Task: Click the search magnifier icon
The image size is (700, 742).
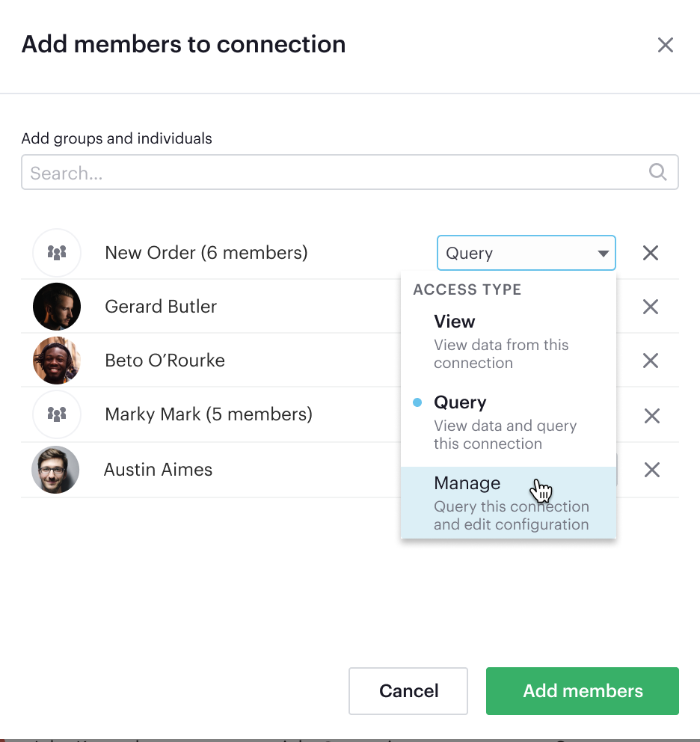Action: pos(657,172)
